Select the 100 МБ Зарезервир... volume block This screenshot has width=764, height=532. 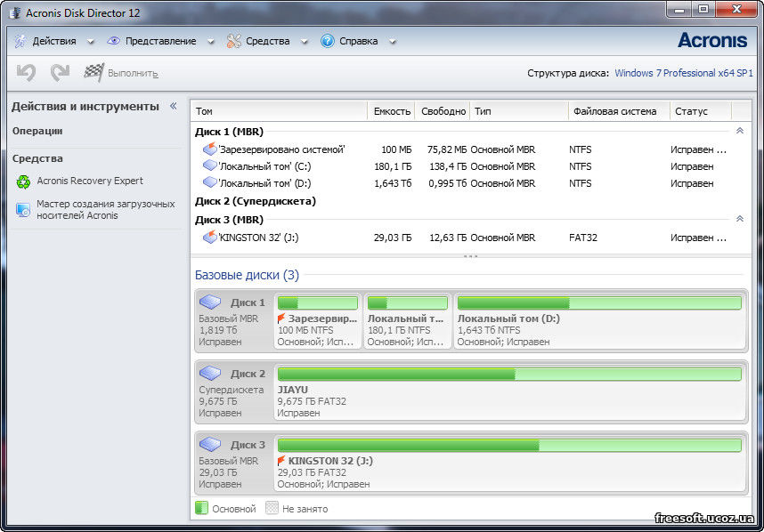pyautogui.click(x=318, y=321)
